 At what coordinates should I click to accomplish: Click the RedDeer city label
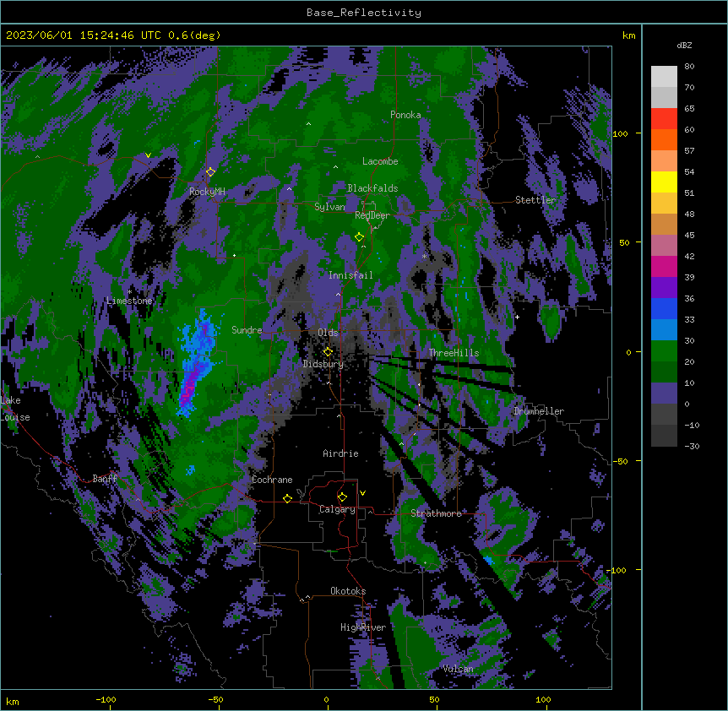(372, 215)
